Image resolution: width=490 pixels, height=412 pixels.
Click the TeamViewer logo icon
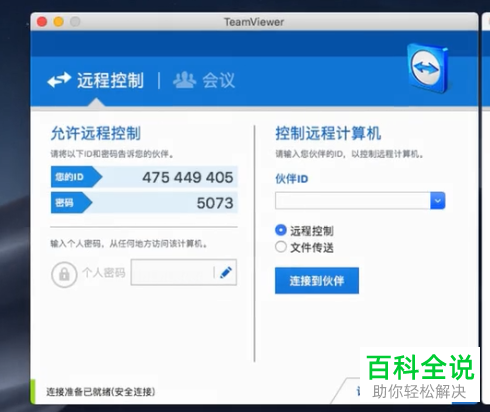pyautogui.click(x=428, y=68)
